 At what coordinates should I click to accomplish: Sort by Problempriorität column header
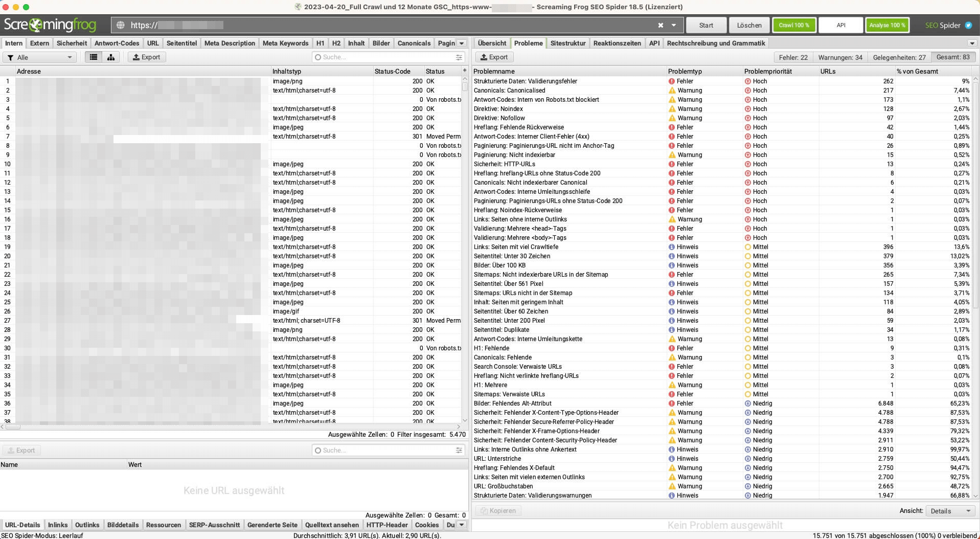tap(780, 71)
